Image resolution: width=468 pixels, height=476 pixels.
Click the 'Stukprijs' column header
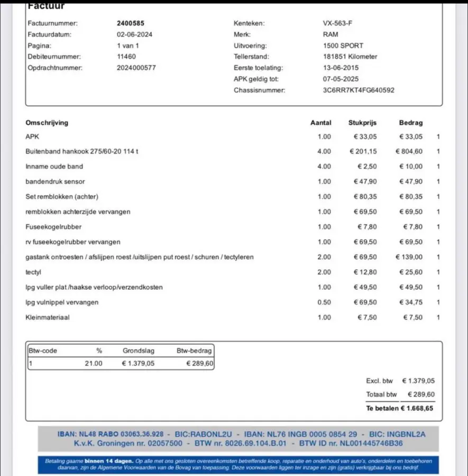tap(362, 123)
